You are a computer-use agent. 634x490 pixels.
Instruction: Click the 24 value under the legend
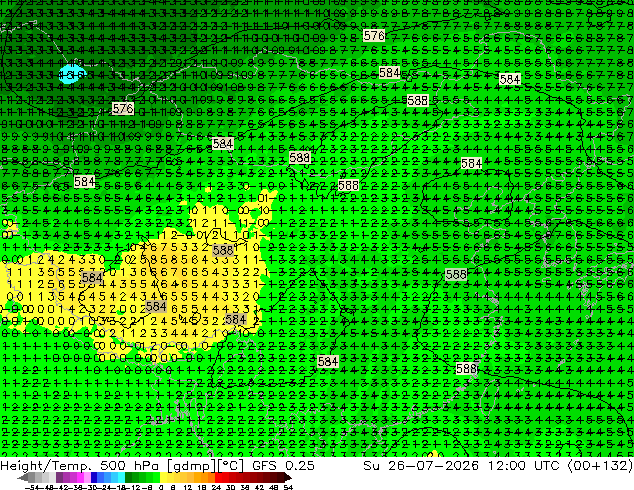tap(216, 487)
